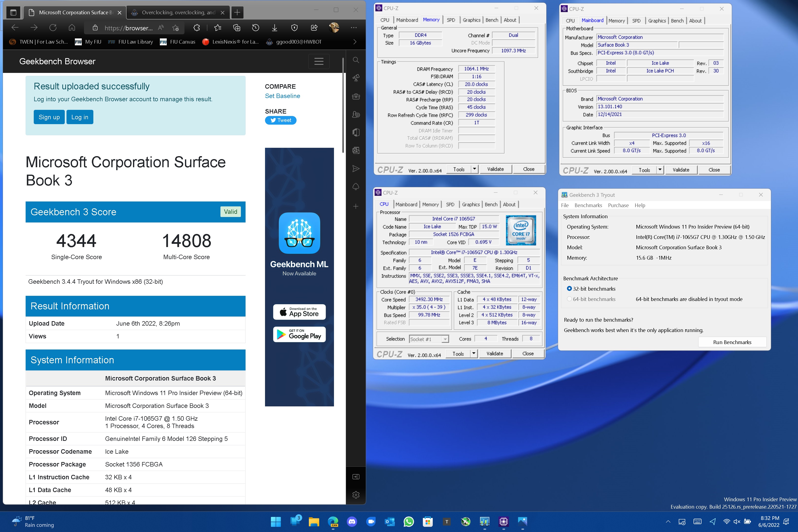The image size is (798, 532).
Task: Open the Help menu in Geekbench 3
Action: click(x=640, y=205)
